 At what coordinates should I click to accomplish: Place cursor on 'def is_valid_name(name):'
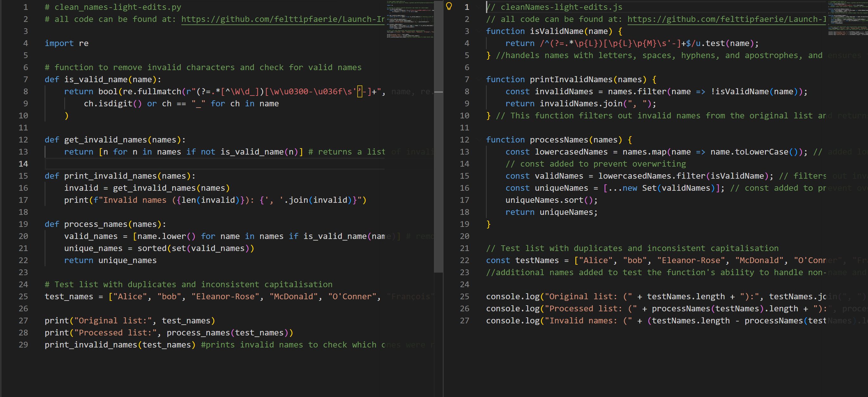click(x=103, y=80)
